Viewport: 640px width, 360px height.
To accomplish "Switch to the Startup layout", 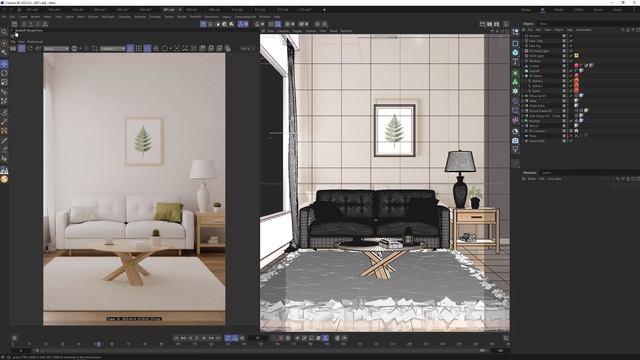I will 526,9.
